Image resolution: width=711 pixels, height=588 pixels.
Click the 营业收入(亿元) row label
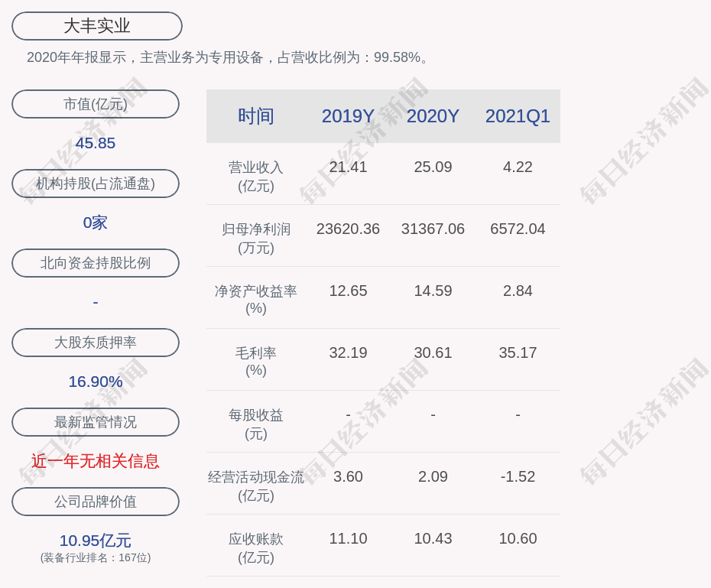click(x=256, y=177)
